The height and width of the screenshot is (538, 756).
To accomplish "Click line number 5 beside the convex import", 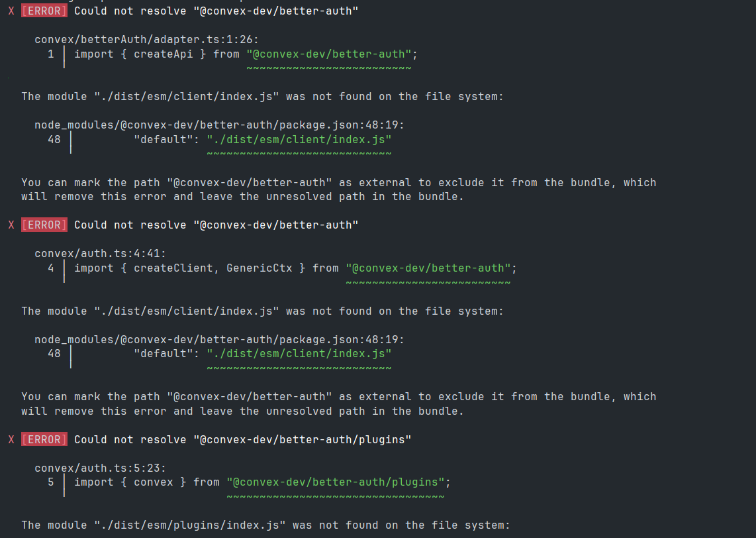I will [51, 482].
